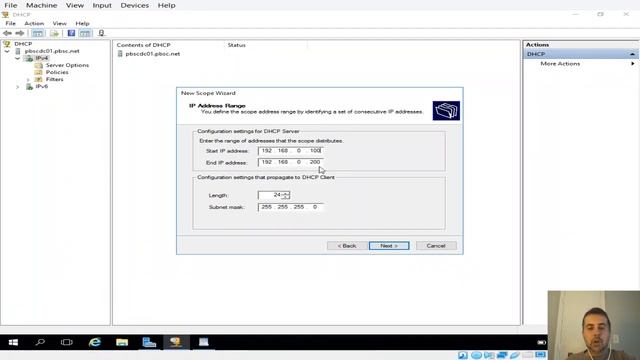Click the Forward arrow in DHCP toolbar
The height and width of the screenshot is (360, 640).
pos(20,33)
